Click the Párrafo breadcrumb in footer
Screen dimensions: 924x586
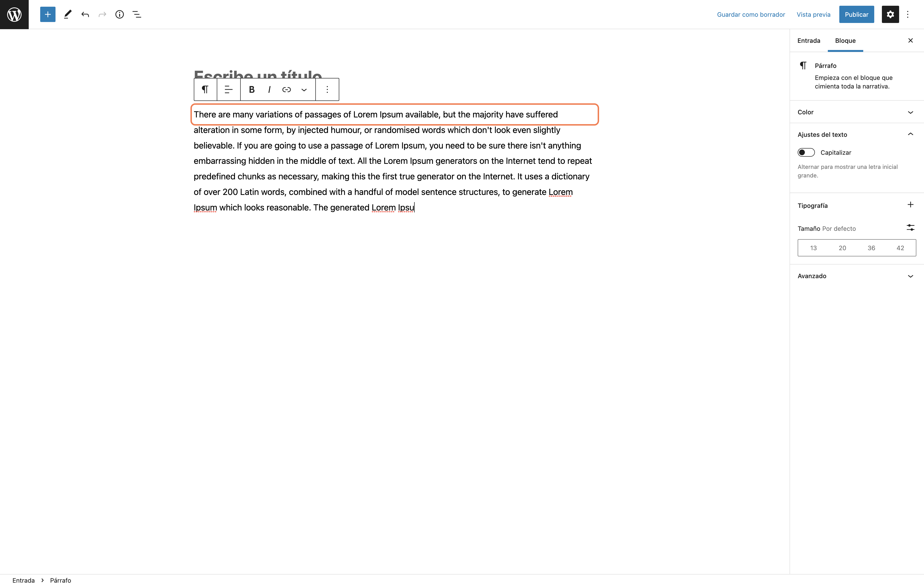coord(61,580)
